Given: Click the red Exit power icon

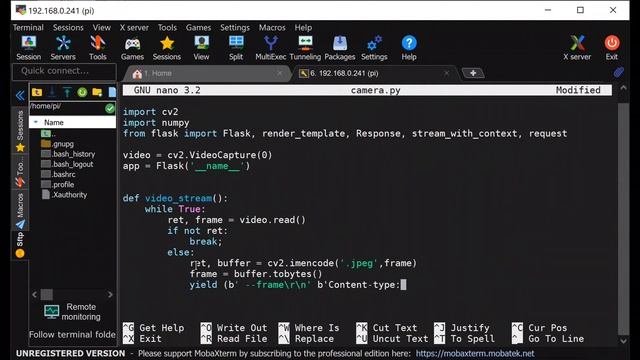Looking at the screenshot, I should click(x=611, y=48).
